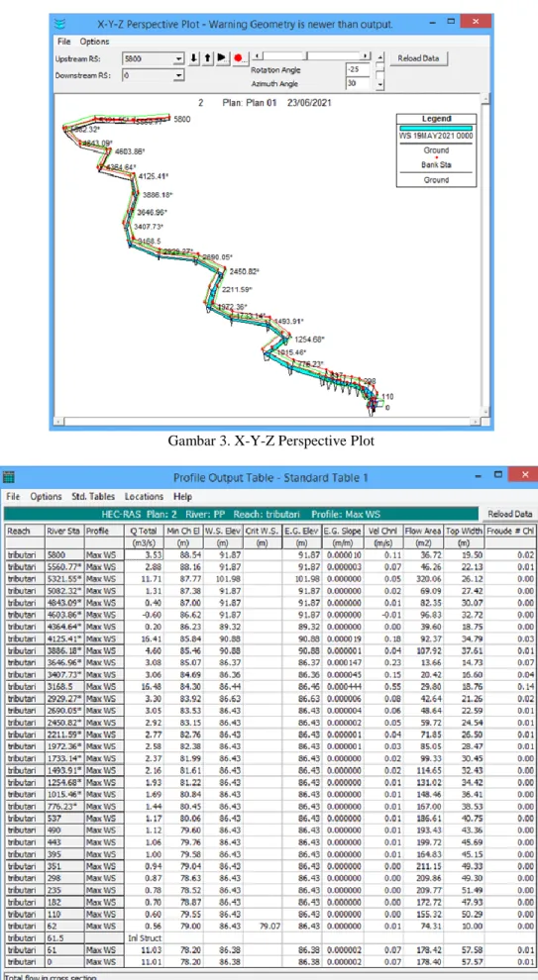
Task: Click the Min Ch El column header
Action: 183,531
